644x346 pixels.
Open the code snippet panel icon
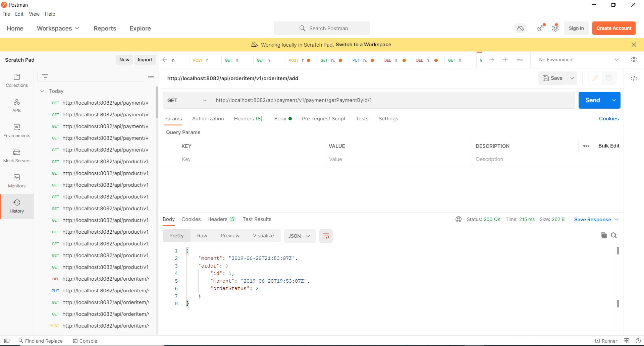point(634,78)
